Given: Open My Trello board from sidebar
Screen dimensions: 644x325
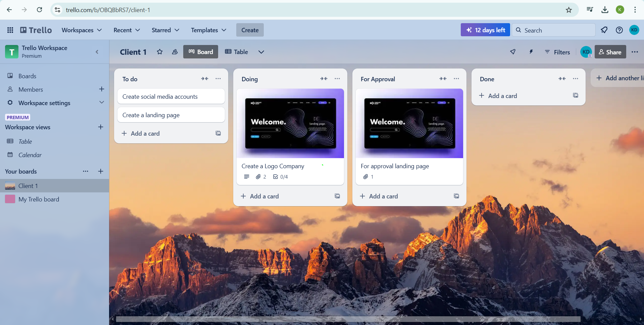Looking at the screenshot, I should tap(54, 199).
